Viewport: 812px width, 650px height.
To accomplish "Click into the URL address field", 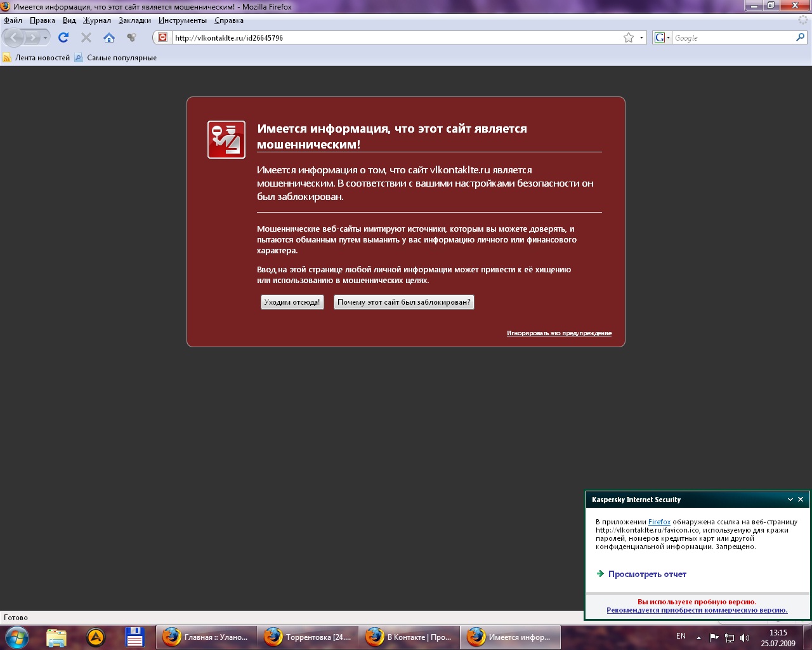I will pyautogui.click(x=393, y=37).
